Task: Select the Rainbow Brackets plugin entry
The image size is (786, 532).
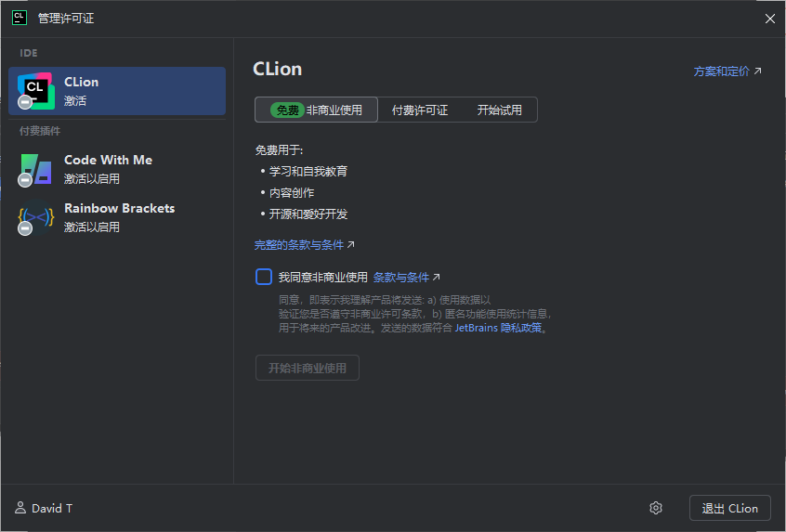Action: click(x=117, y=217)
